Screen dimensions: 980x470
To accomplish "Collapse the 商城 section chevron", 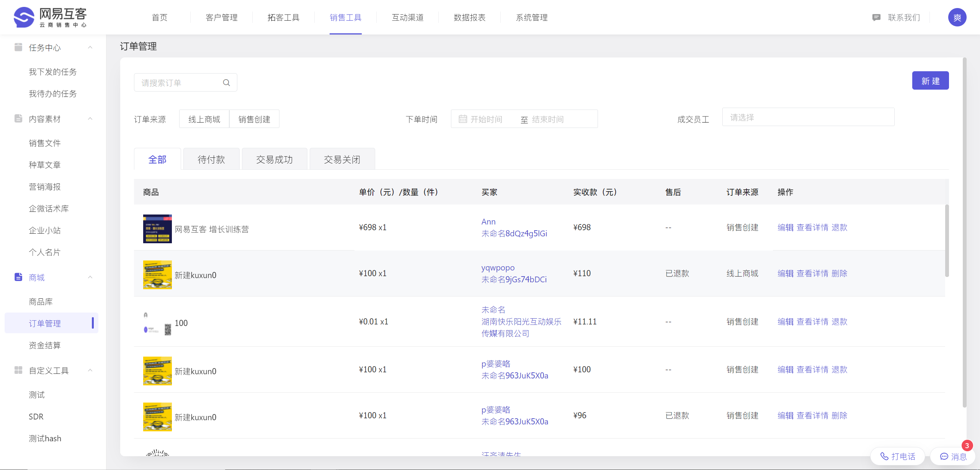I will (90, 277).
